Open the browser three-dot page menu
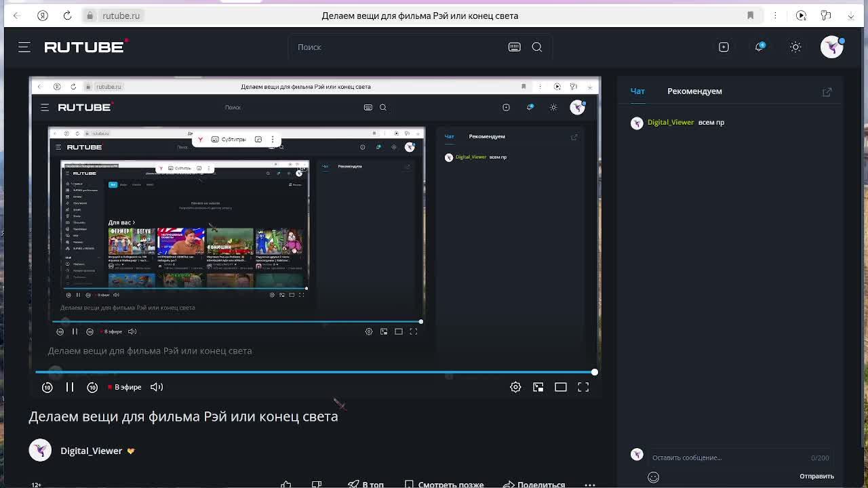 [x=775, y=16]
